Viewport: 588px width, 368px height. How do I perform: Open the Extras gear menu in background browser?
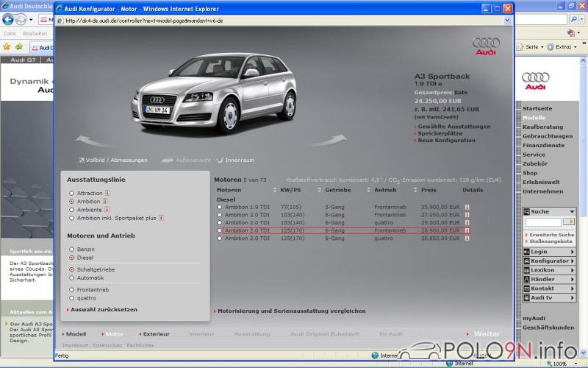point(561,47)
